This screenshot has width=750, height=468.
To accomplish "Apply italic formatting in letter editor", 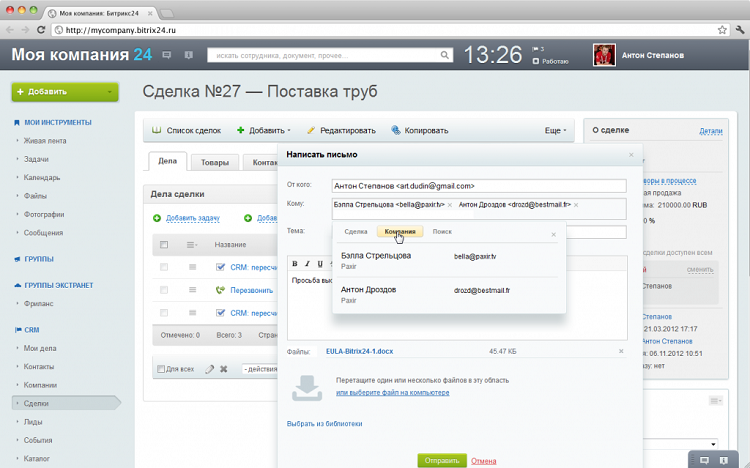I will (x=307, y=264).
